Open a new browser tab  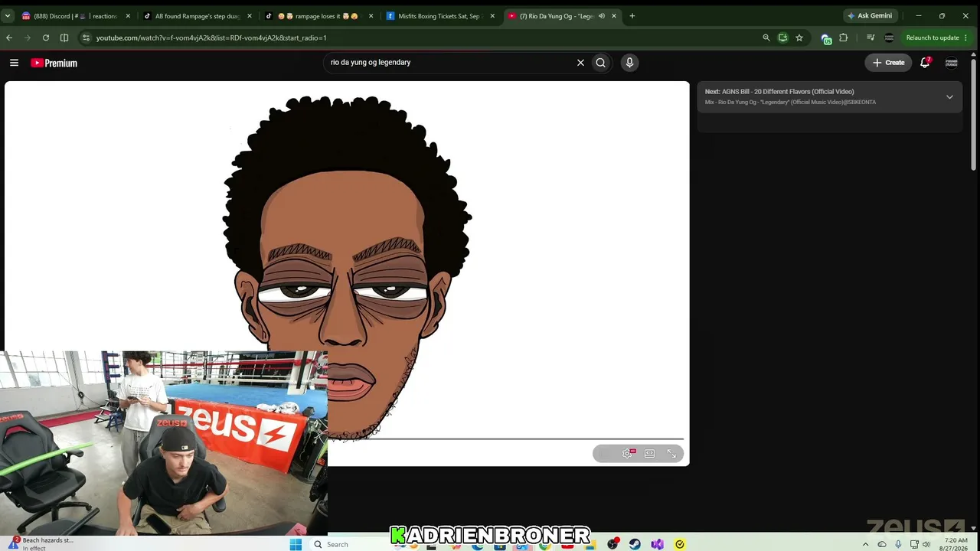point(632,16)
